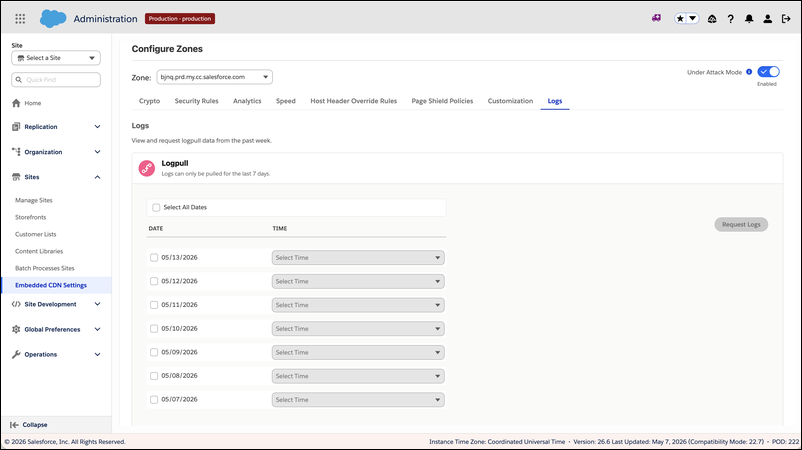Open Customer Lists link
This screenshot has height=450, width=802.
36,234
